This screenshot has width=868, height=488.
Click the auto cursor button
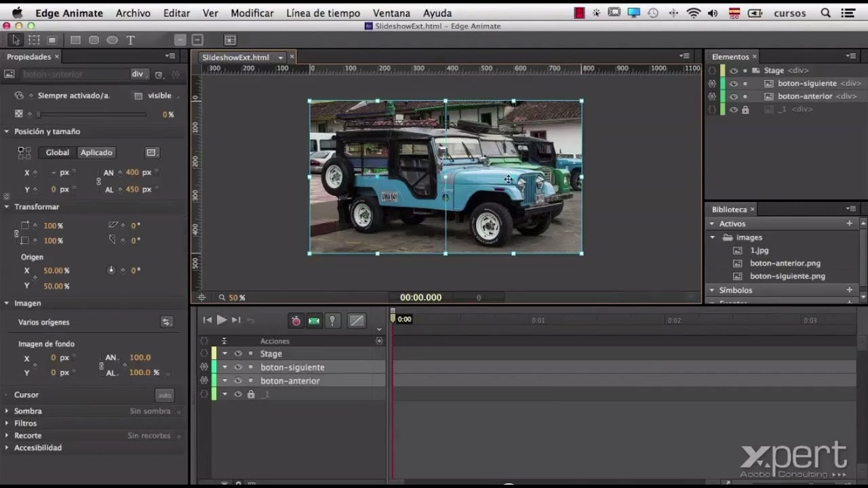(164, 395)
